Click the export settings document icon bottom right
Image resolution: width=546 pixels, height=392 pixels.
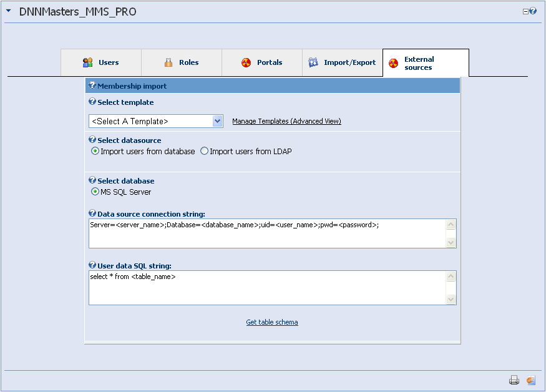530,380
